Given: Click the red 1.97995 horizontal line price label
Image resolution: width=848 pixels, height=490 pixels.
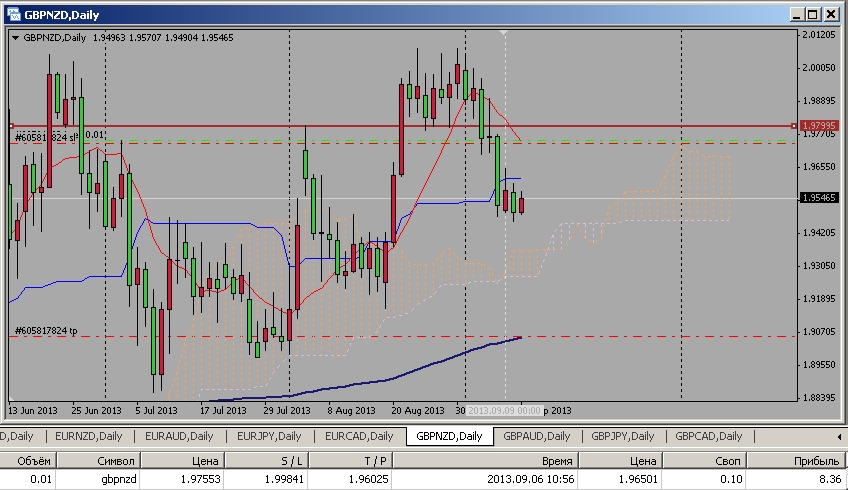Looking at the screenshot, I should pos(819,125).
